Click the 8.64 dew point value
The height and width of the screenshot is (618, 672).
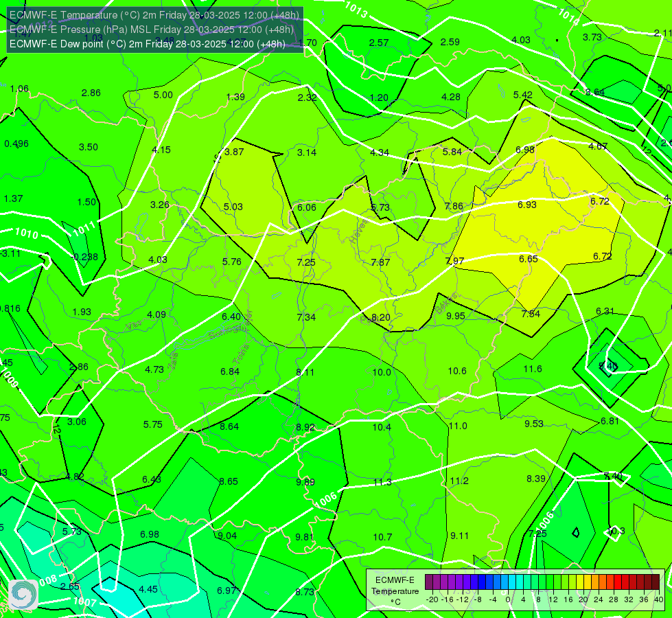pos(229,426)
